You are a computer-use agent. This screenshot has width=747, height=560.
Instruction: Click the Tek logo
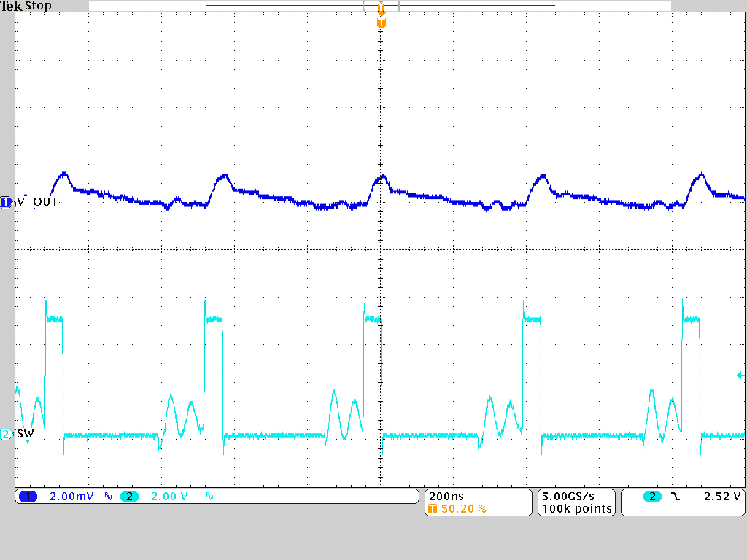11,5
